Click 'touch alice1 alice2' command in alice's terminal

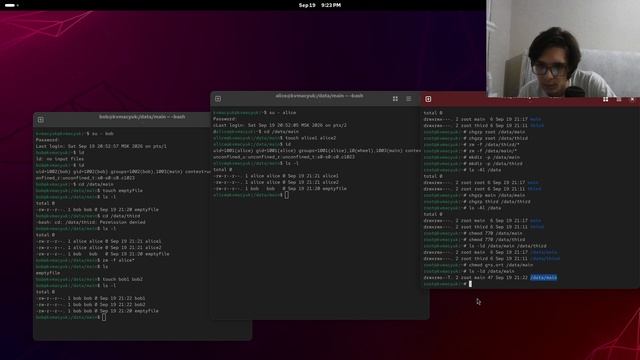(x=310, y=138)
